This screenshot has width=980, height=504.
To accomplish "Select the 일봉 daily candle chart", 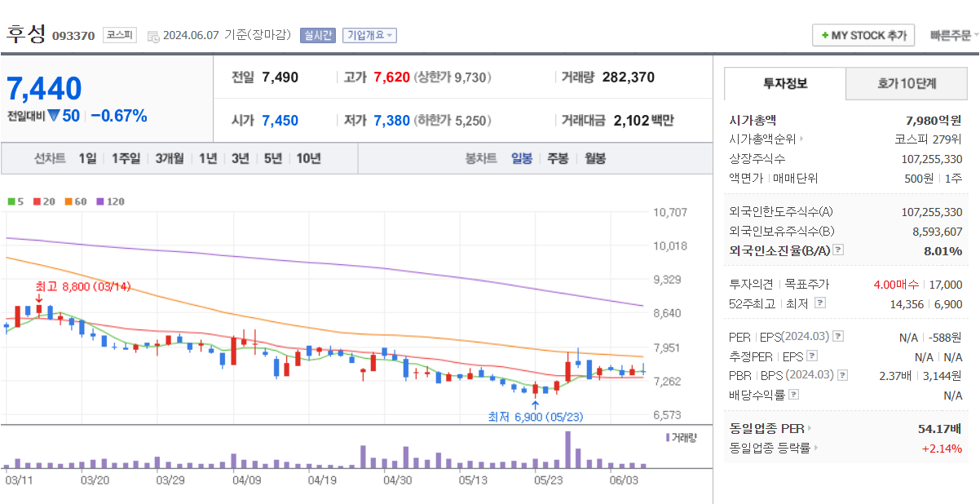I will pyautogui.click(x=522, y=158).
